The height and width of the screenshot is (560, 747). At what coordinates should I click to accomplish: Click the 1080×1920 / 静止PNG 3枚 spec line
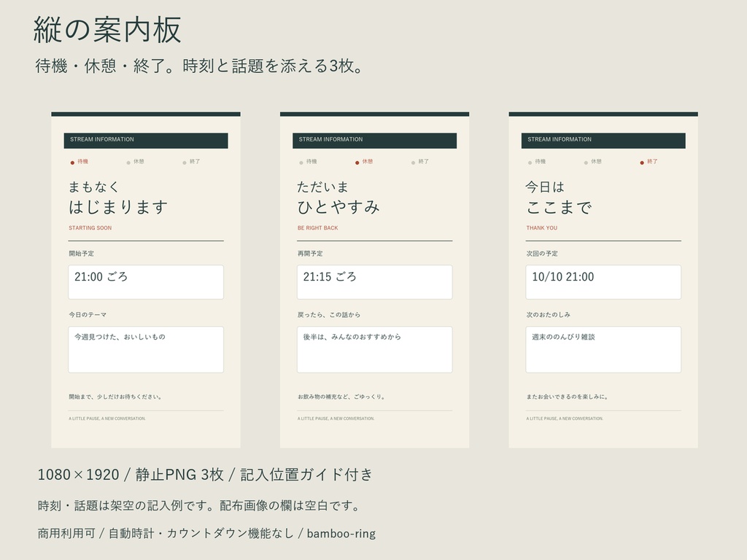coord(205,475)
